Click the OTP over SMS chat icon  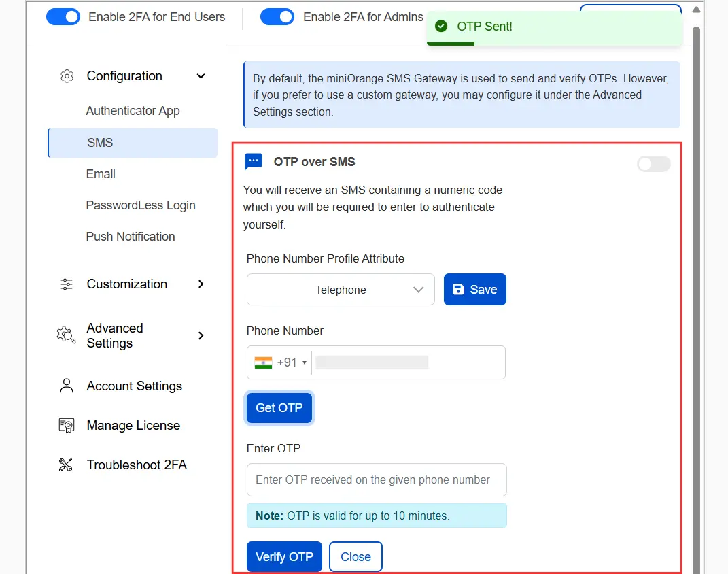[254, 162]
